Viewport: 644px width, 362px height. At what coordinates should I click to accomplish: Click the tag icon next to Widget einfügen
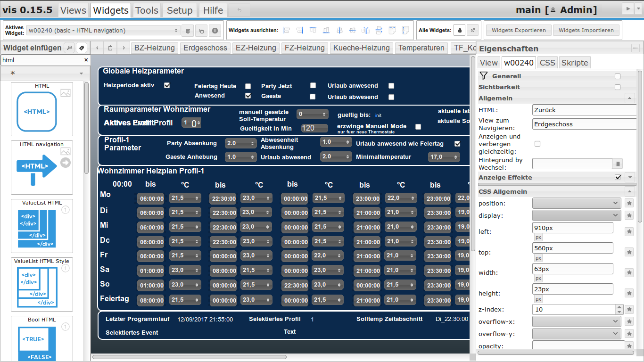pos(82,48)
